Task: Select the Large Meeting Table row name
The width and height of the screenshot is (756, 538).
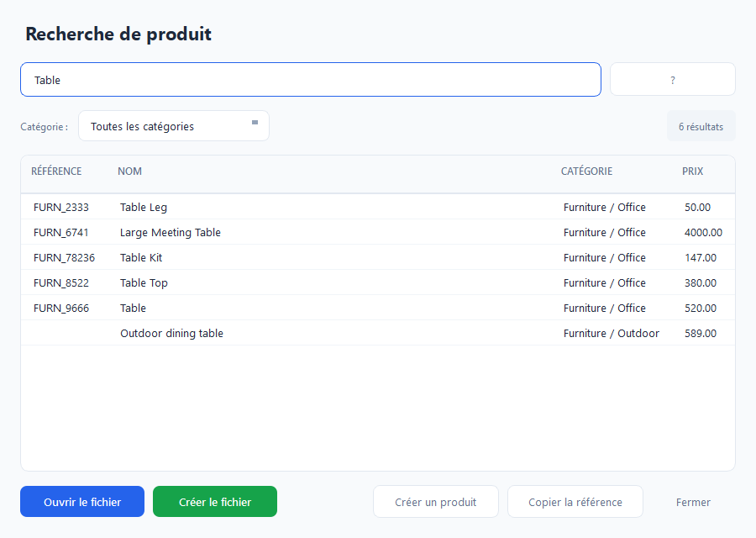Action: (x=171, y=233)
